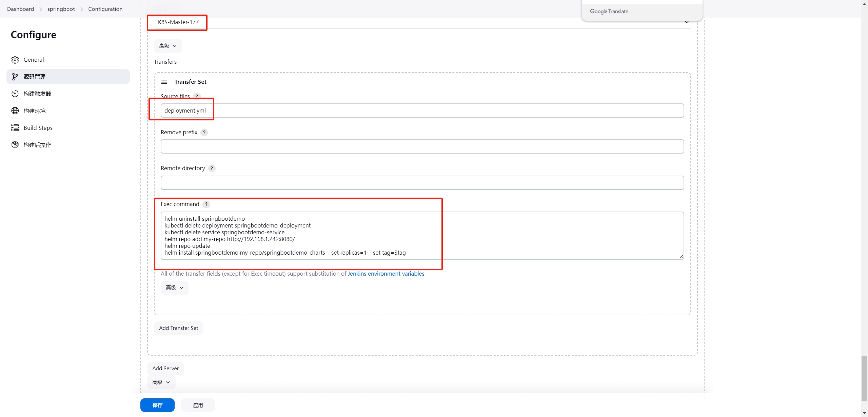Open General section in sidebar
Image resolution: width=868 pixels, height=417 pixels.
[68, 60]
